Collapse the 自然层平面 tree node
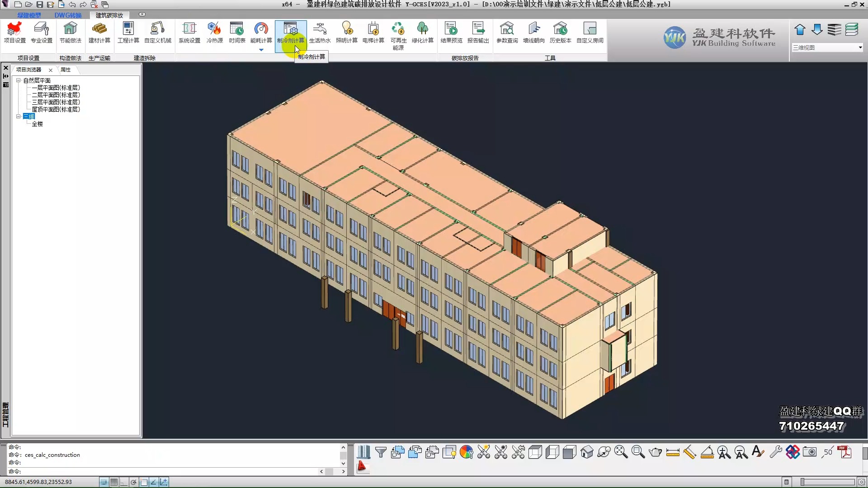The height and width of the screenshot is (488, 868). tap(19, 80)
